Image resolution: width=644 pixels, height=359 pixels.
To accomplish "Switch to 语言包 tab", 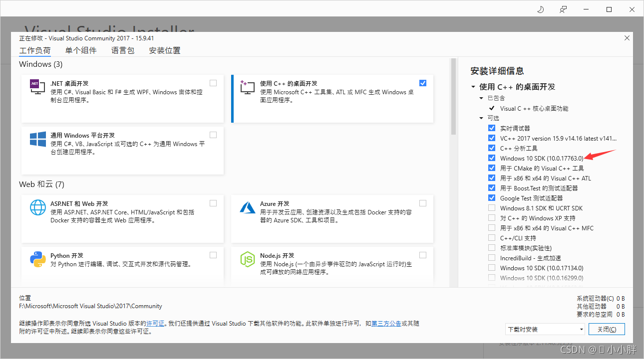I will coord(123,50).
